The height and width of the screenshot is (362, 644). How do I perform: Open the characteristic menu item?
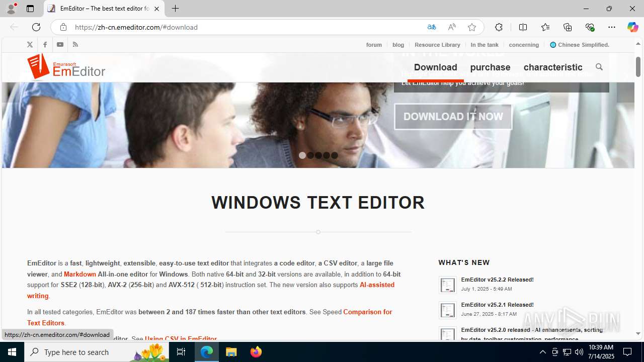[553, 67]
